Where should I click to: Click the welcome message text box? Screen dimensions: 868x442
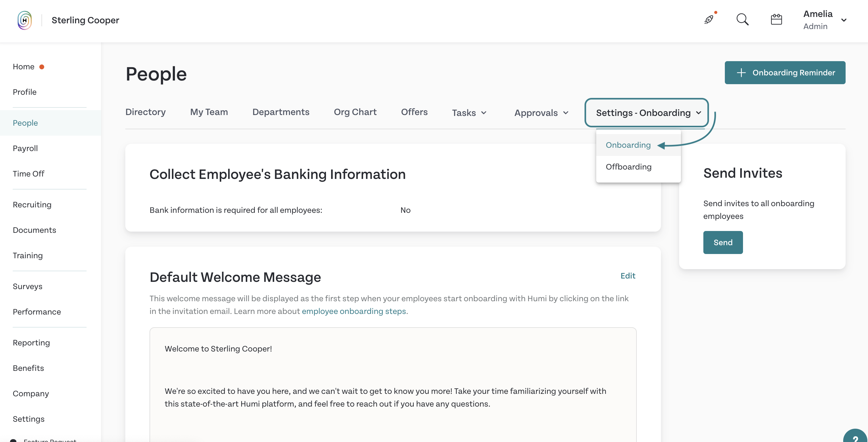[x=393, y=384]
